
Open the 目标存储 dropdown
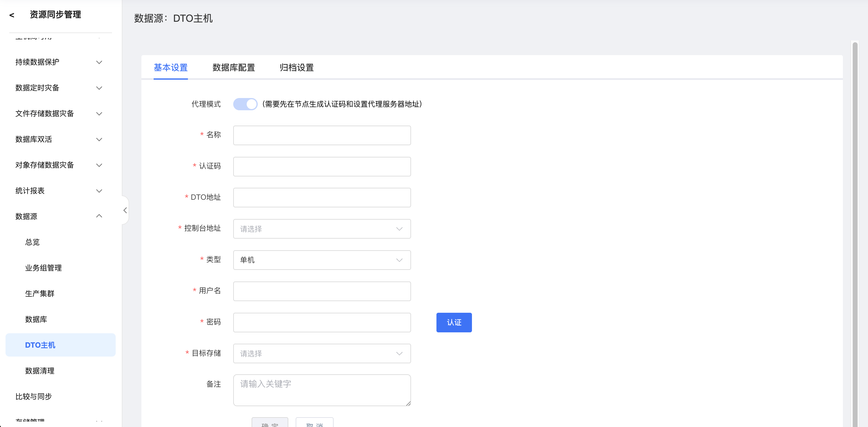click(321, 353)
